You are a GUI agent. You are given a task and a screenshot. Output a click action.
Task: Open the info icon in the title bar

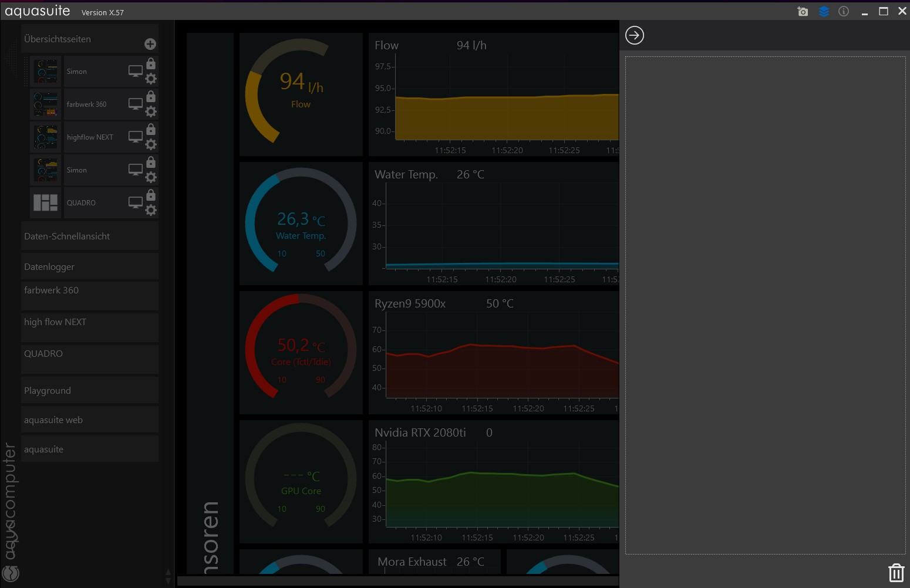(844, 11)
